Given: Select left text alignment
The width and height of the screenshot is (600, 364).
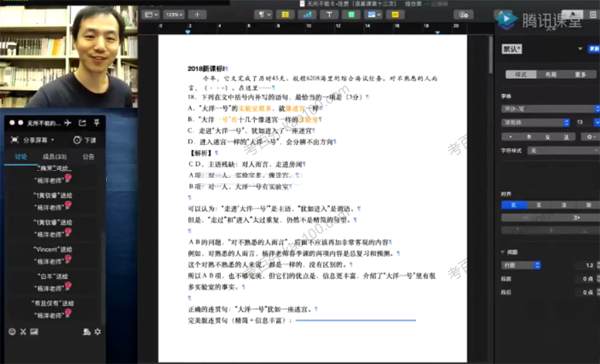Looking at the screenshot, I should coord(514,205).
